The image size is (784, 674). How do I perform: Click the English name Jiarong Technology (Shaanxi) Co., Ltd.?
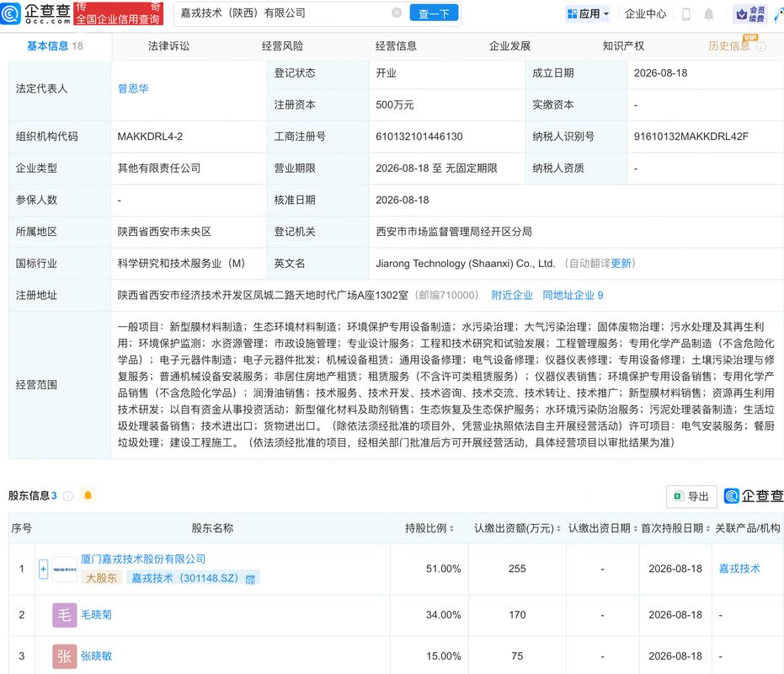click(466, 264)
